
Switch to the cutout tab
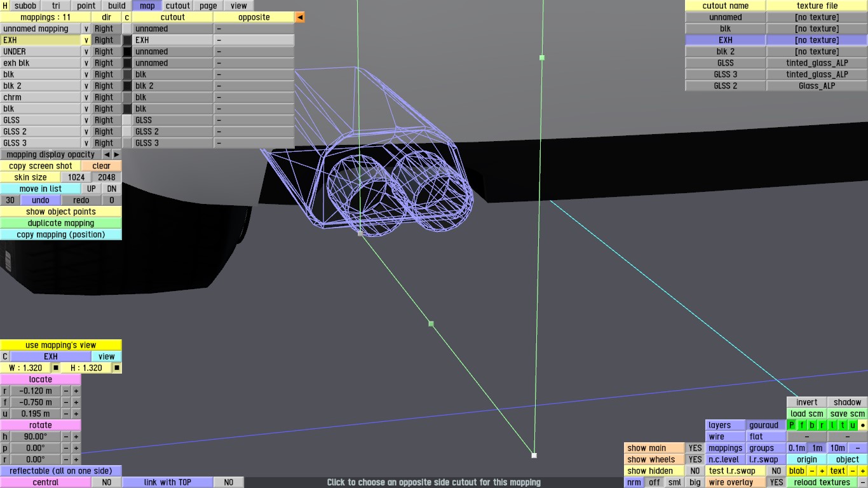(x=178, y=6)
